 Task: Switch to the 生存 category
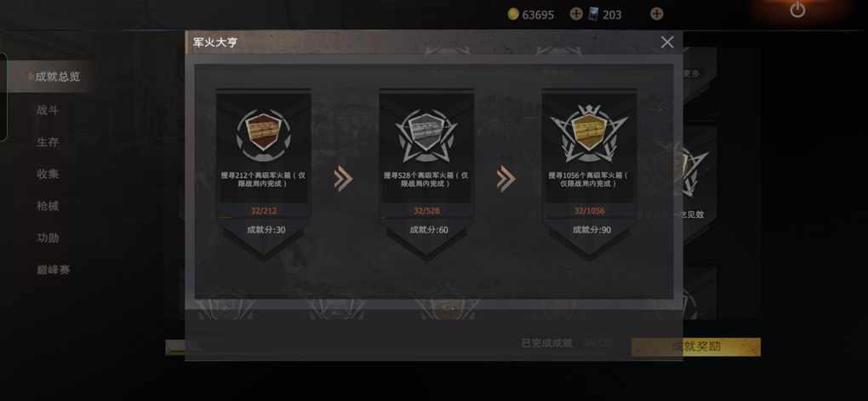[x=48, y=142]
